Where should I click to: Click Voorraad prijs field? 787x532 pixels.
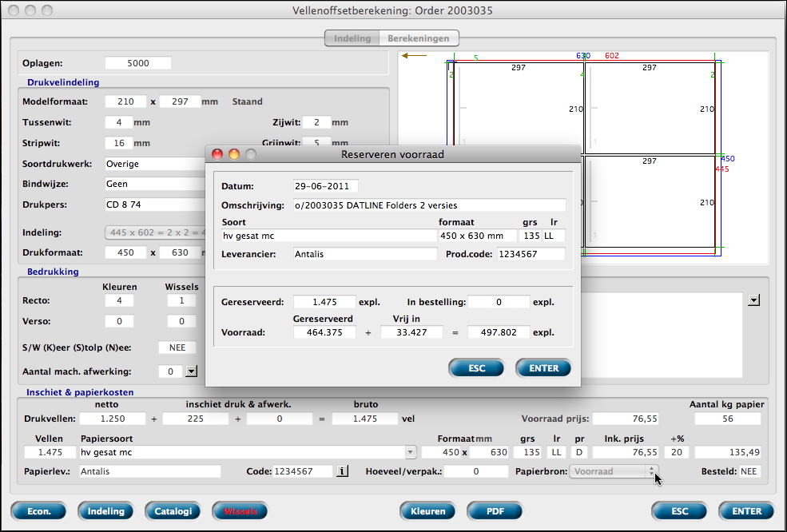pyautogui.click(x=626, y=419)
